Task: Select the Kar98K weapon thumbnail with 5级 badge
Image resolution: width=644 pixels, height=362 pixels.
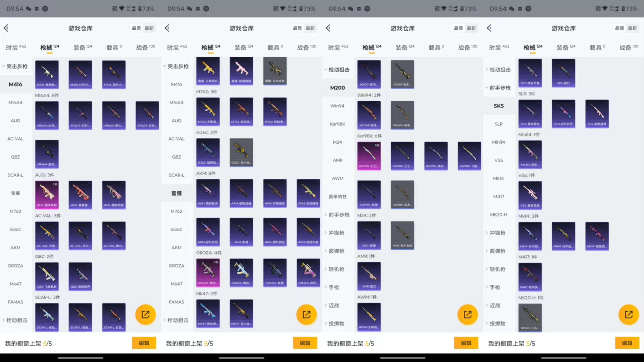Action: click(x=369, y=156)
